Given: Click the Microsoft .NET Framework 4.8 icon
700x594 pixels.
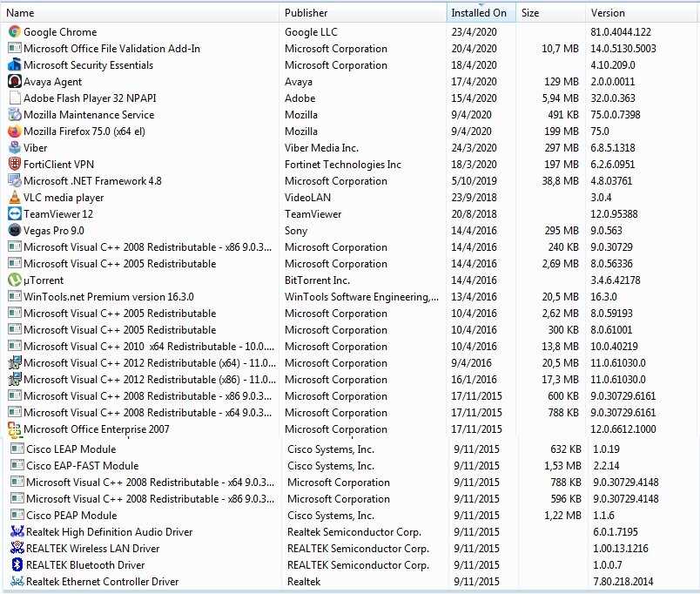Looking at the screenshot, I should coord(15,180).
